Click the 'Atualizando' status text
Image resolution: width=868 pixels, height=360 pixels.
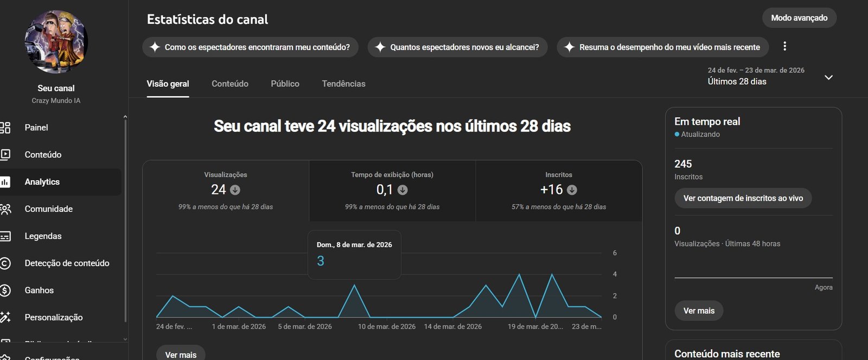(x=700, y=134)
